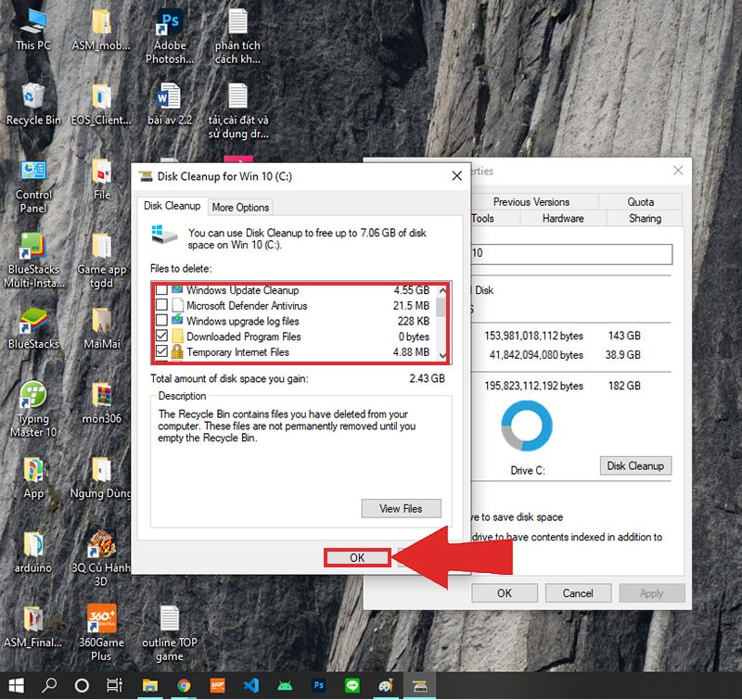Screen dimensions: 742x700
Task: Select the Typing Master 10 desktop shortcut
Action: (33, 410)
